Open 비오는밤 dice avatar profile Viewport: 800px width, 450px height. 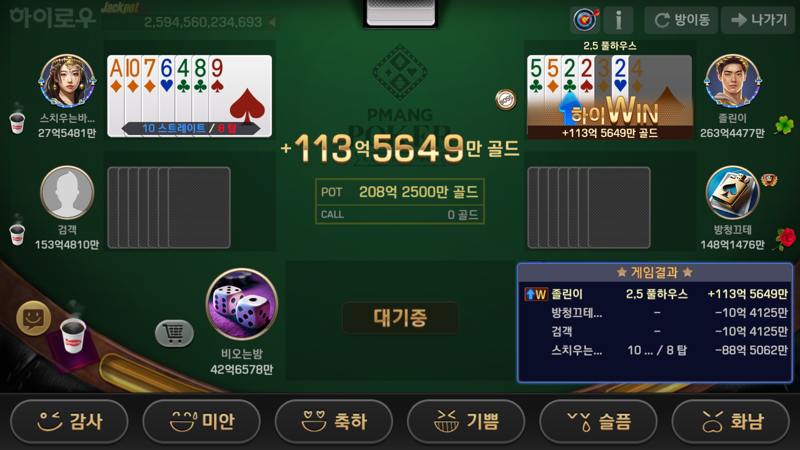pyautogui.click(x=242, y=304)
